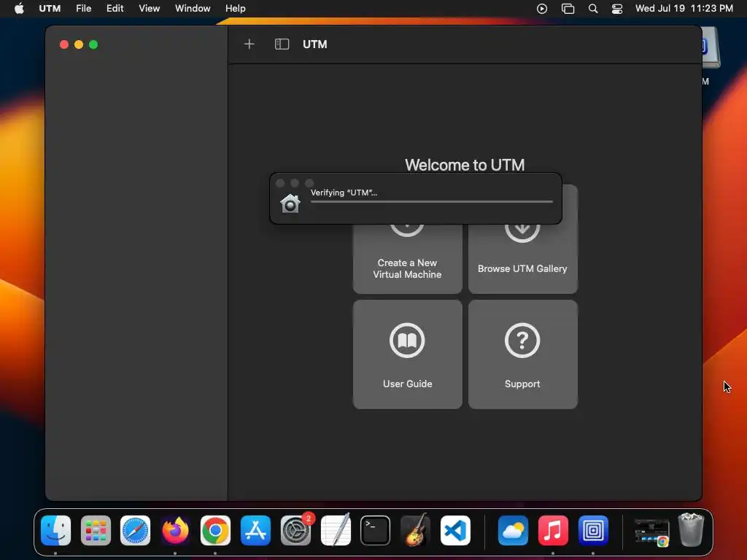Open Visual Studio Code from the Dock
This screenshot has height=560, width=747.
tap(455, 530)
